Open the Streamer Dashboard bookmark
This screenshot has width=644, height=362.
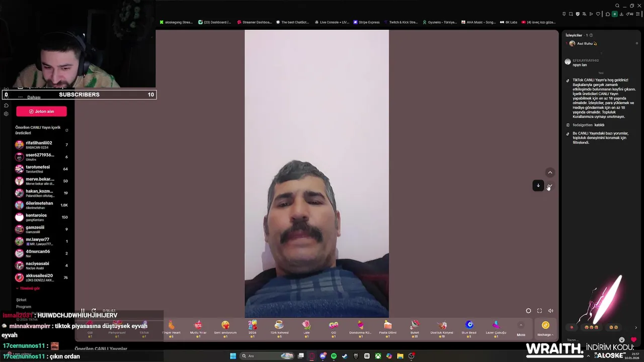point(254,22)
